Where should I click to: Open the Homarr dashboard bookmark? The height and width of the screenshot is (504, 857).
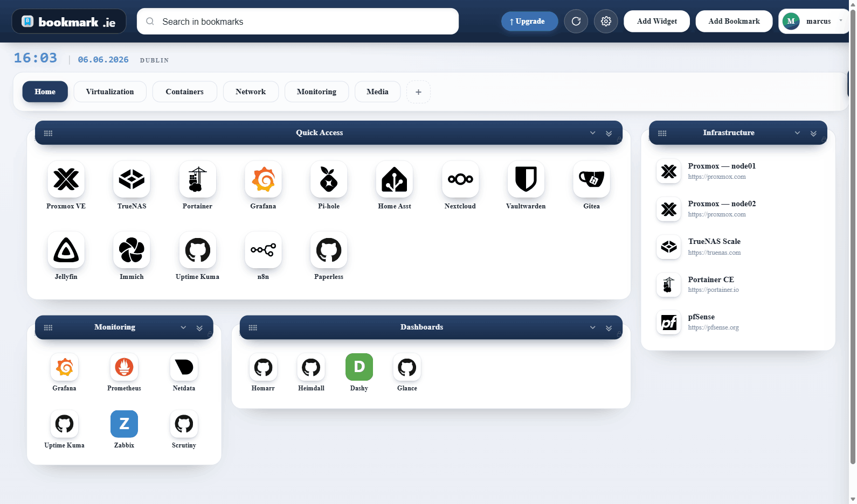pyautogui.click(x=263, y=367)
